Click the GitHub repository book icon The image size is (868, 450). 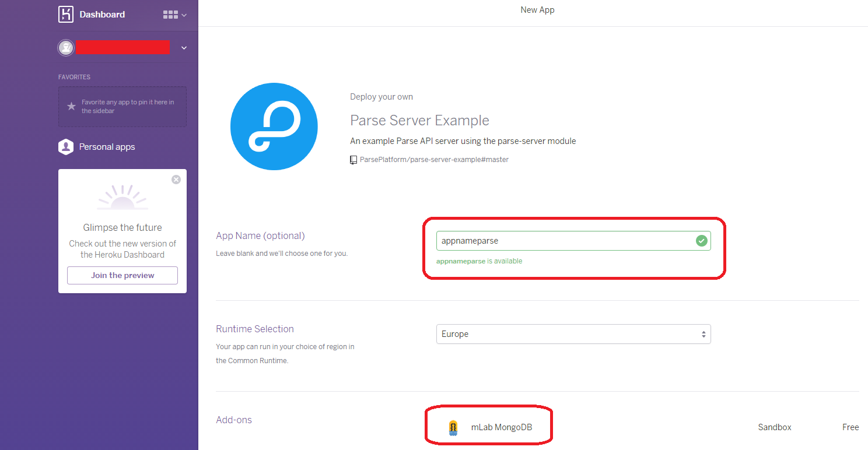(353, 159)
